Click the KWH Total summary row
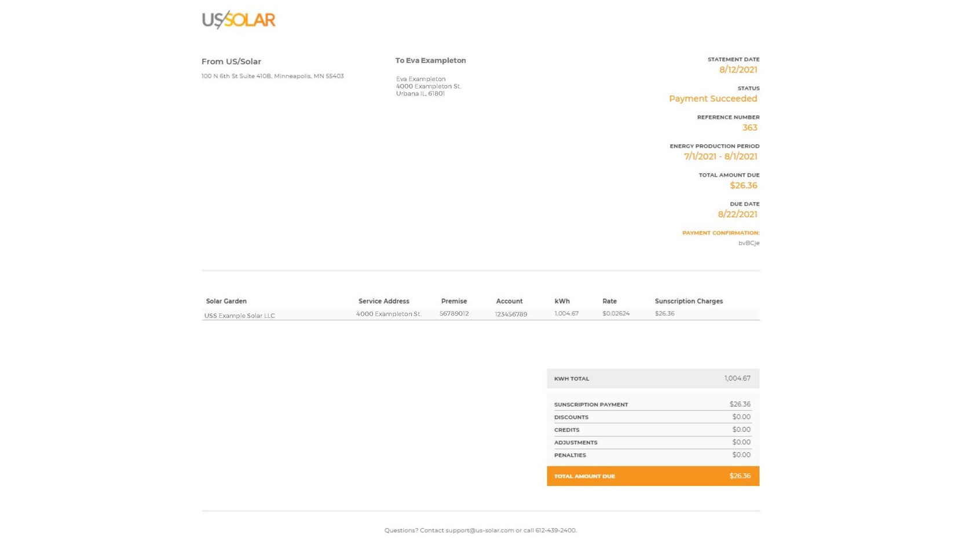Viewport: 962px width, 560px height. [652, 379]
